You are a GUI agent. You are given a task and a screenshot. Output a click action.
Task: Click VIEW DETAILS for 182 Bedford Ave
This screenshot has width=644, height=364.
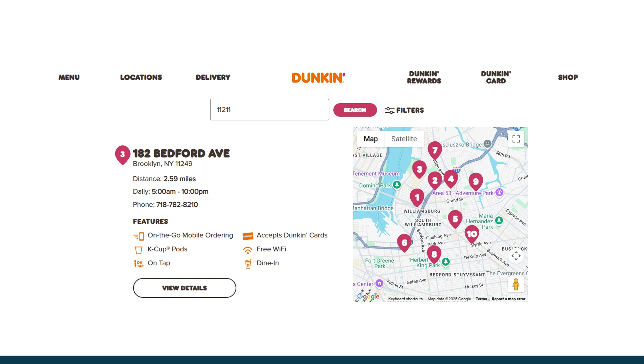pyautogui.click(x=184, y=288)
